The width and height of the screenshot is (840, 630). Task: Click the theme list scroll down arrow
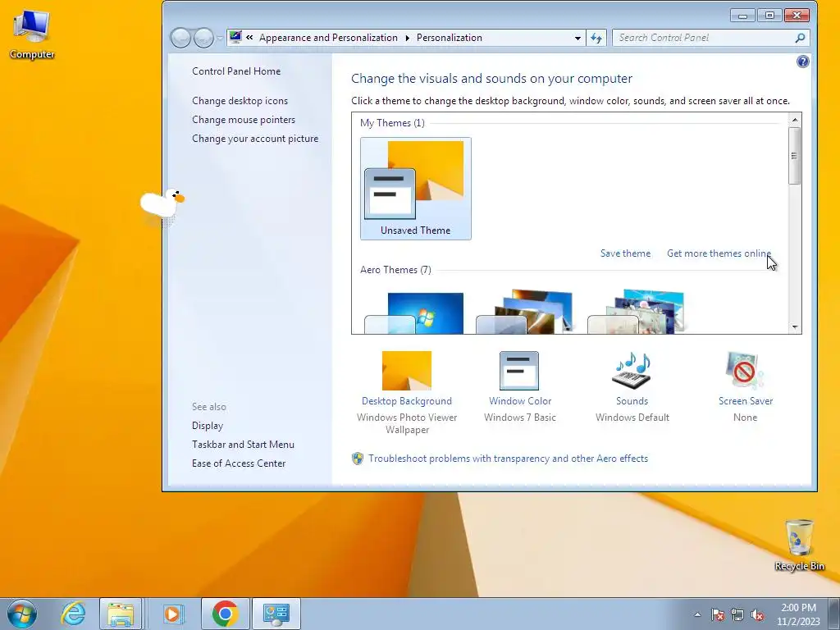coord(794,326)
